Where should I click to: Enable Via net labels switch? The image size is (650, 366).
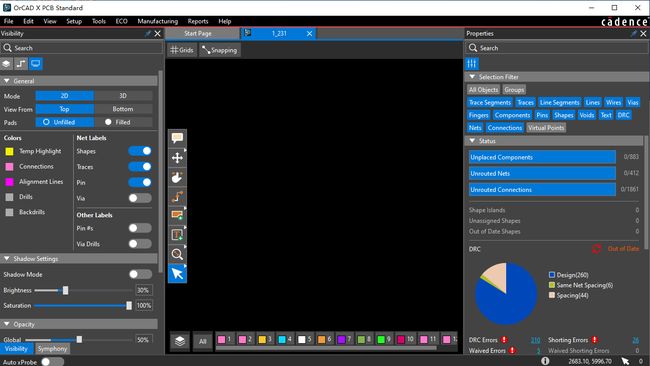pos(140,198)
